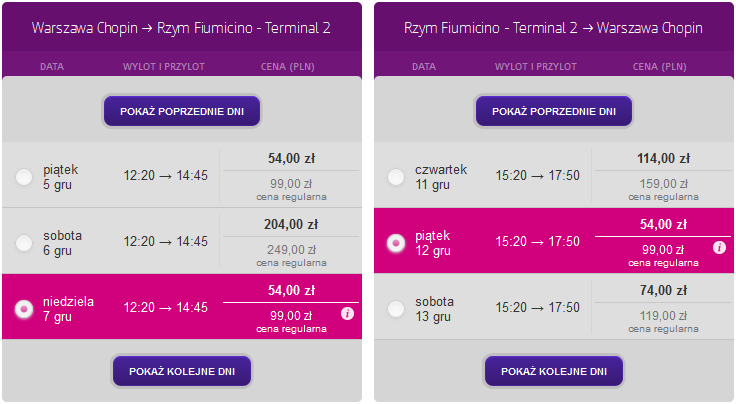Click 74,00 zł price on sobota 13 gru
736x404 pixels.
click(663, 290)
